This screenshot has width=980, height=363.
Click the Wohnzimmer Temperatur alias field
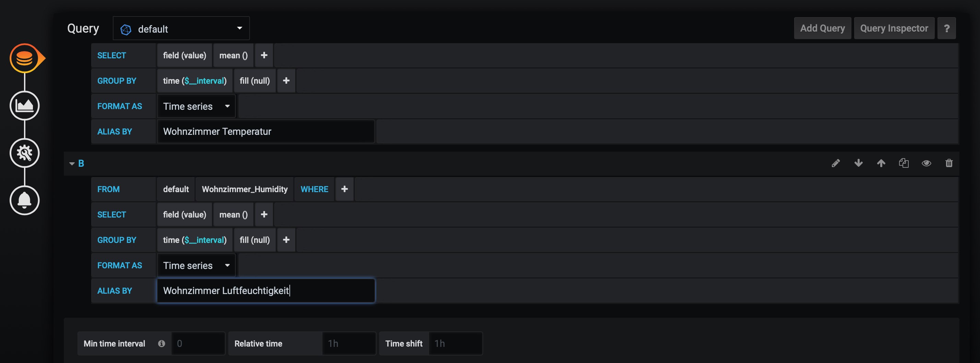coord(265,132)
